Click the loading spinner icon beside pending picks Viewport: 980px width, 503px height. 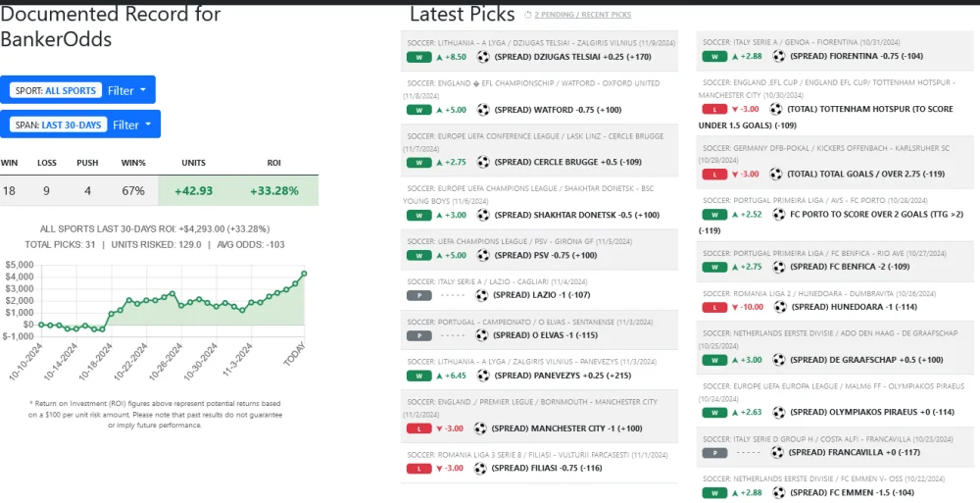point(528,16)
